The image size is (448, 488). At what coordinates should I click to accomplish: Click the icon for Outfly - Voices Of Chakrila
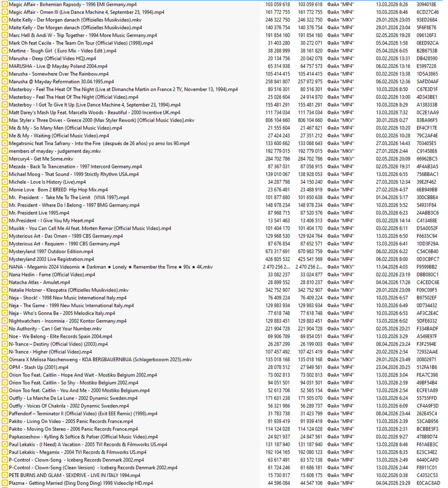click(5, 406)
